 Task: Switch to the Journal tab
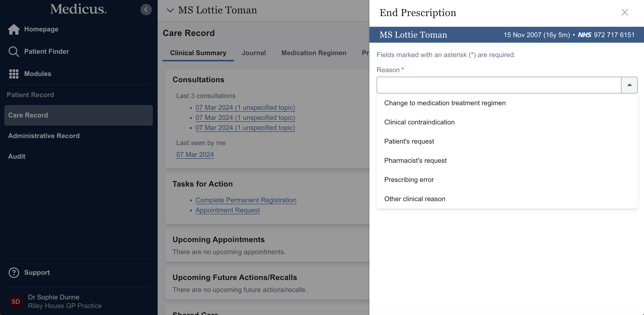coord(253,53)
